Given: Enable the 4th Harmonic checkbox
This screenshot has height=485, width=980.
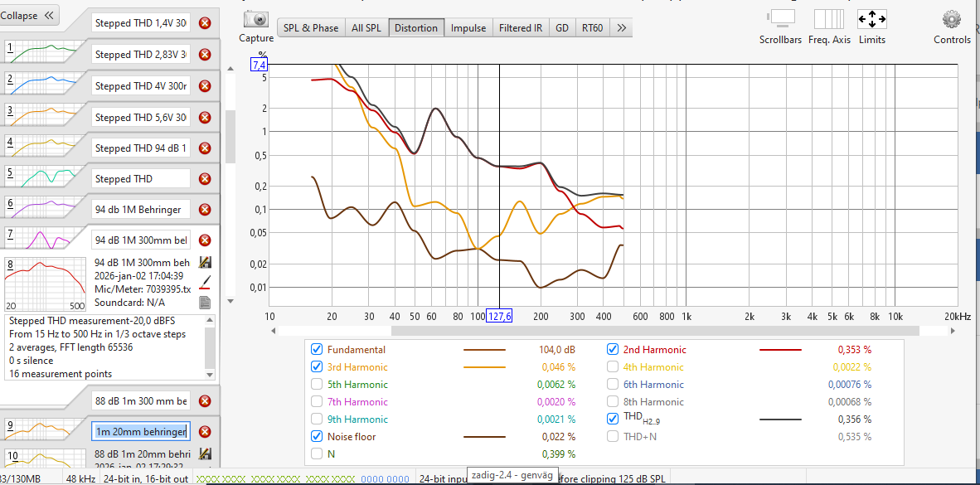Looking at the screenshot, I should point(613,367).
